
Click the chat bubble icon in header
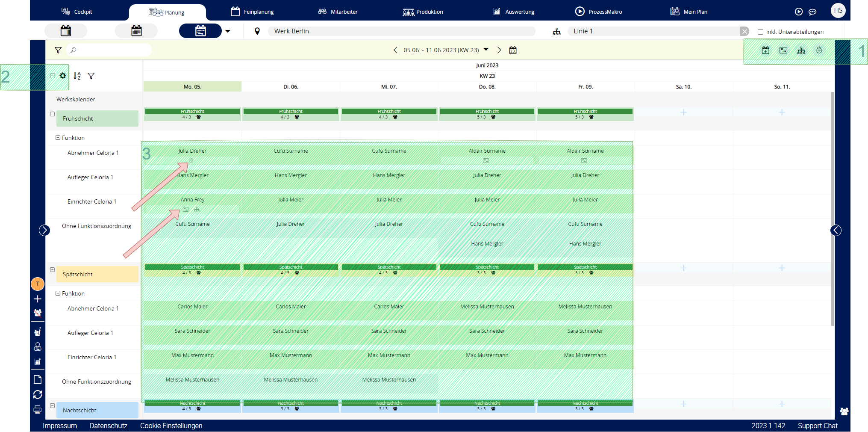click(x=812, y=12)
